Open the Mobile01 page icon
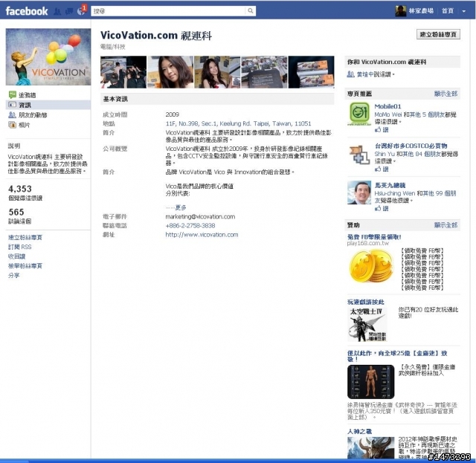The image size is (476, 463). (359, 114)
